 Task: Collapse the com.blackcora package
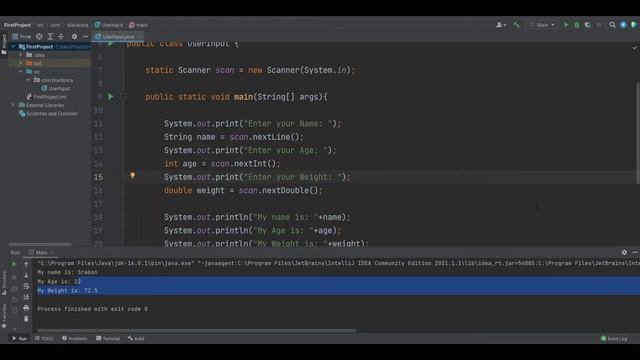(28, 80)
